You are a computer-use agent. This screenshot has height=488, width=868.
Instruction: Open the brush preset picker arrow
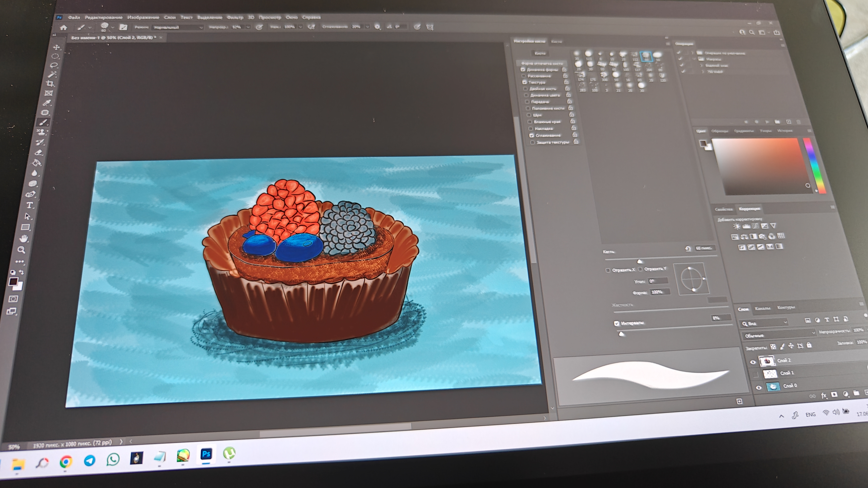point(113,27)
